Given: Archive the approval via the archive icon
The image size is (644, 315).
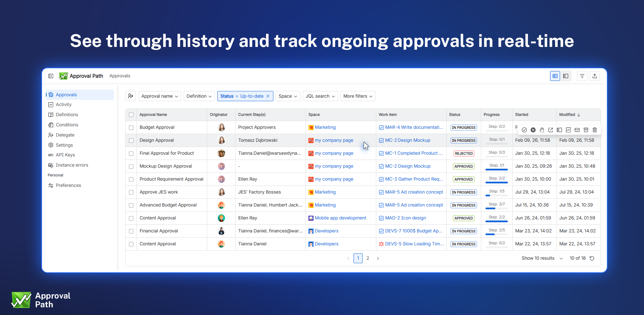Looking at the screenshot, I should click(586, 130).
